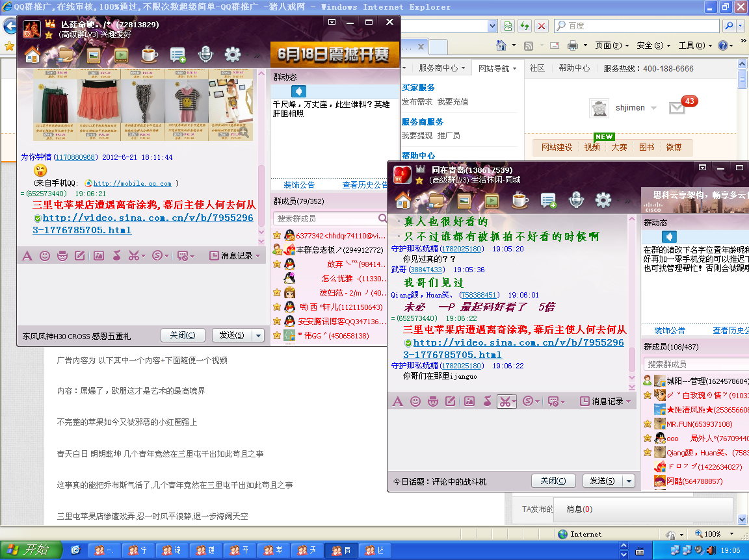Viewport: 749px width, 560px height.
Task: Open 工具(O) menu in IE toolbar
Action: (x=694, y=45)
